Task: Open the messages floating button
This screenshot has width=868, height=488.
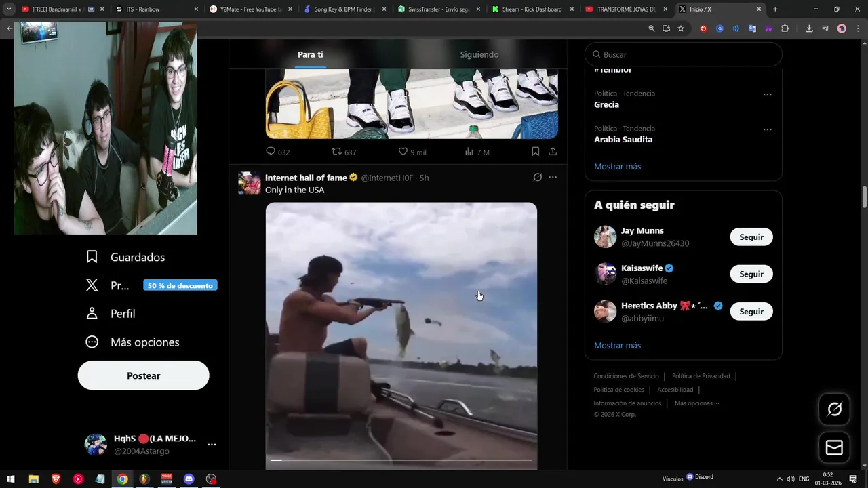Action: pyautogui.click(x=834, y=448)
